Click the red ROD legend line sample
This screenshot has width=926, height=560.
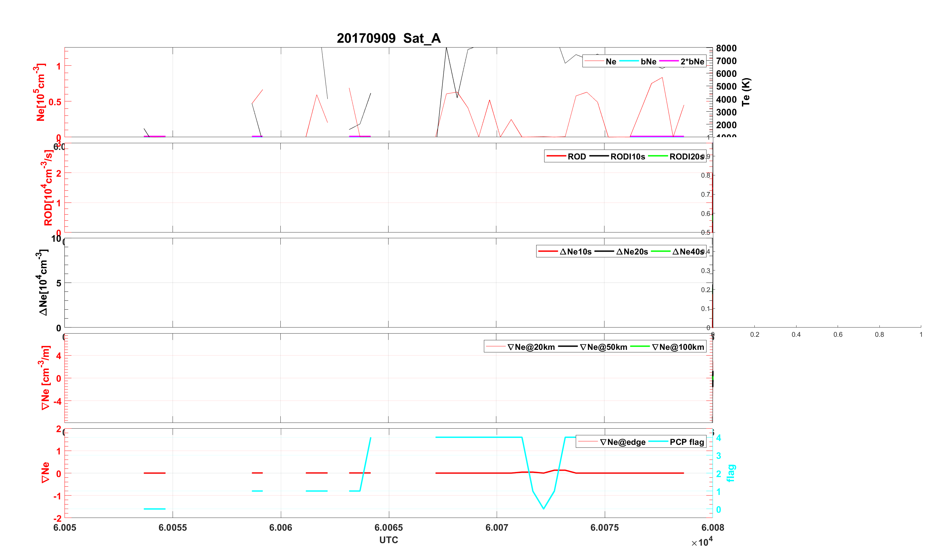(x=556, y=156)
